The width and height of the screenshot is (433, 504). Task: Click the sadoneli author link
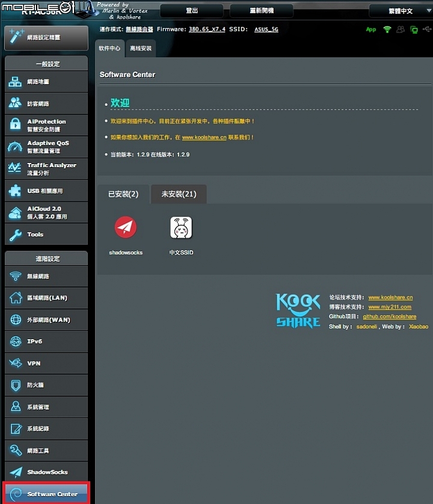pyautogui.click(x=367, y=327)
